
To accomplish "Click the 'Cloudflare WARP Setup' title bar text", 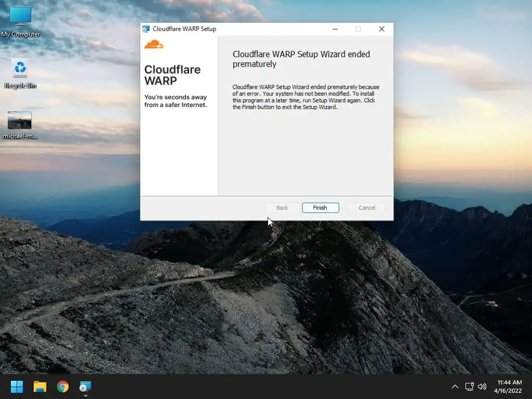I will coord(184,29).
